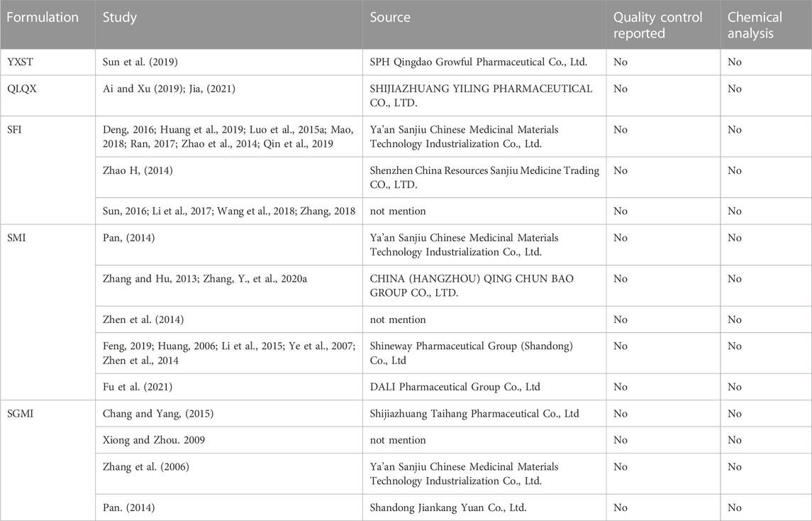Viewport: 812px width, 521px height.
Task: Click the study "Zhen et al. (2014)"
Action: (x=143, y=319)
